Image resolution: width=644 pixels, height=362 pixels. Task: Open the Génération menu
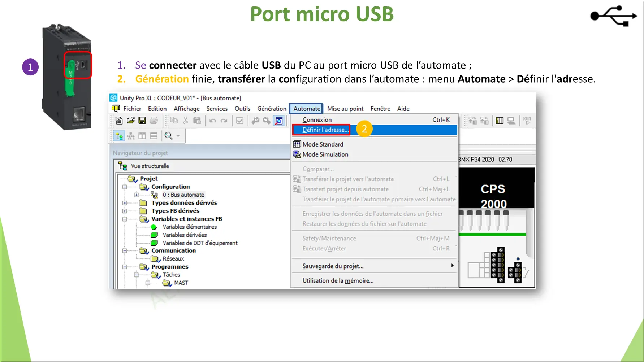click(272, 109)
